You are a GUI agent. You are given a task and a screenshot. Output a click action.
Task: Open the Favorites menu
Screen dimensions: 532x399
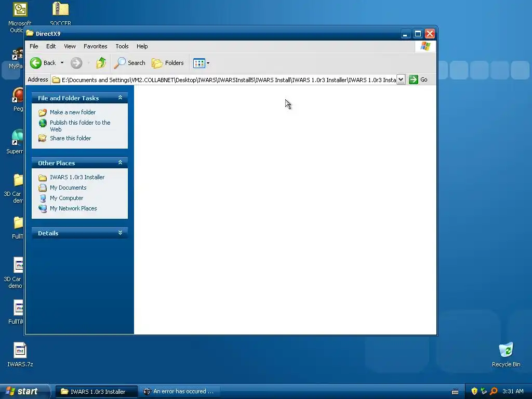point(96,46)
